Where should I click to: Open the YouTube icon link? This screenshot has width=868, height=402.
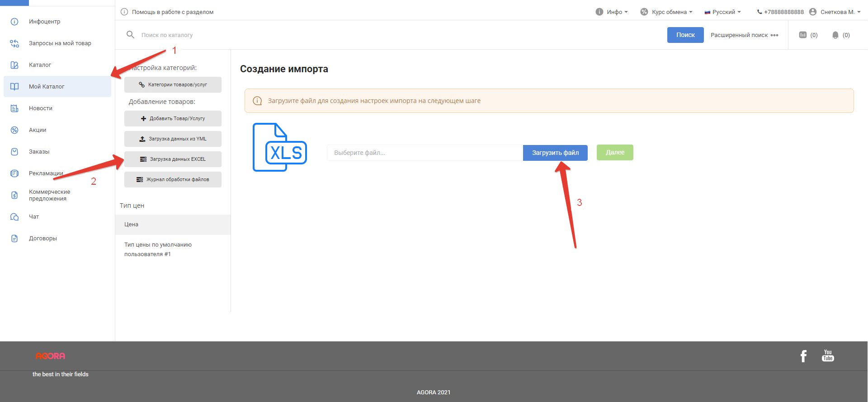coord(828,355)
